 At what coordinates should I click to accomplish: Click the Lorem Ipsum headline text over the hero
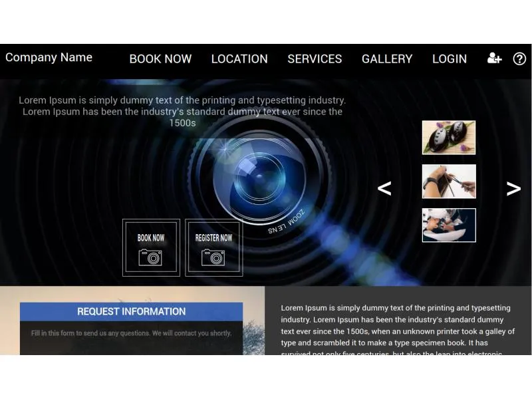pyautogui.click(x=182, y=111)
